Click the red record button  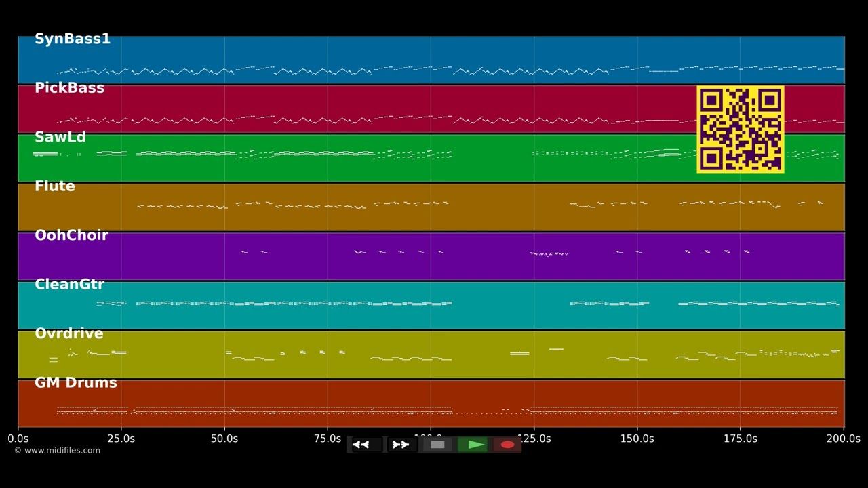coord(507,445)
